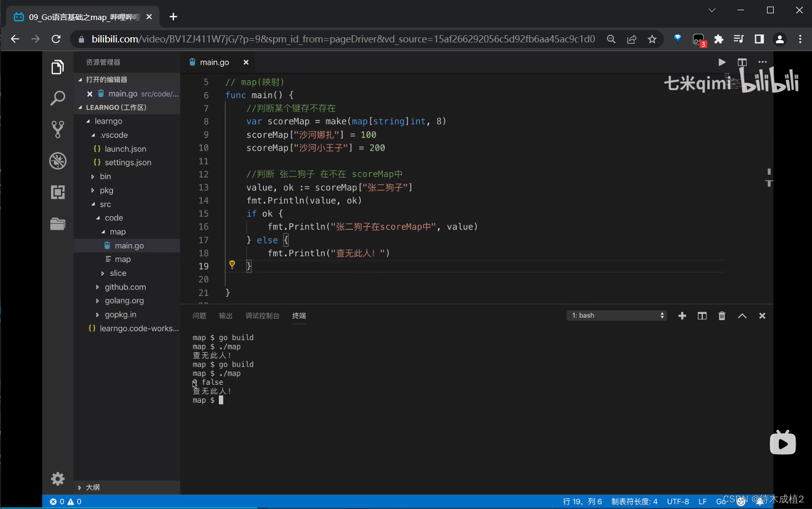Open the tab search dropdown chevron
This screenshot has width=812, height=509.
712,10
